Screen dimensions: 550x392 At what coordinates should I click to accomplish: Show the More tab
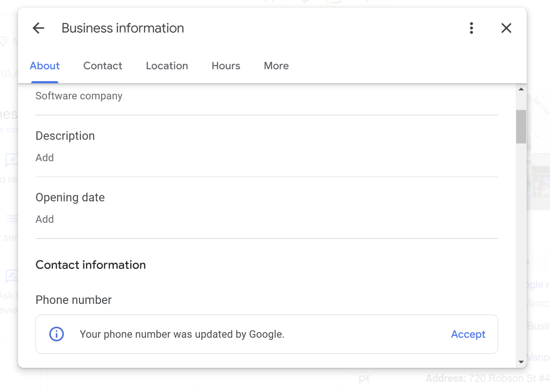click(276, 66)
